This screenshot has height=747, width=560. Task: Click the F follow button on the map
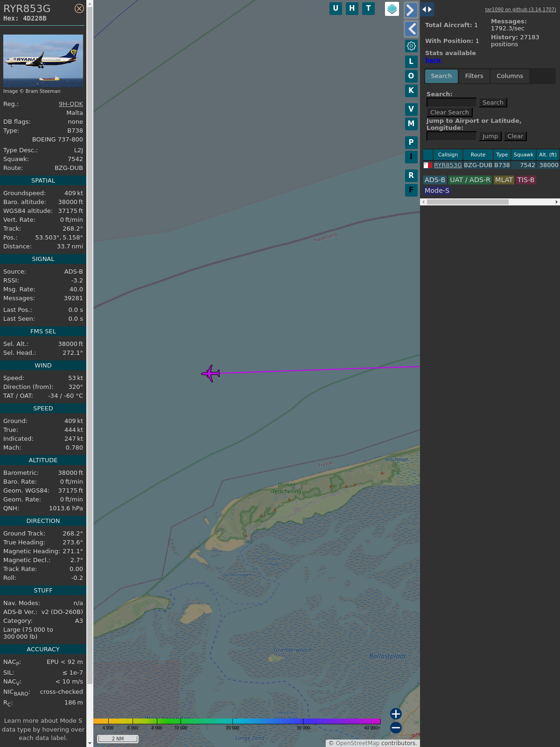(x=411, y=190)
